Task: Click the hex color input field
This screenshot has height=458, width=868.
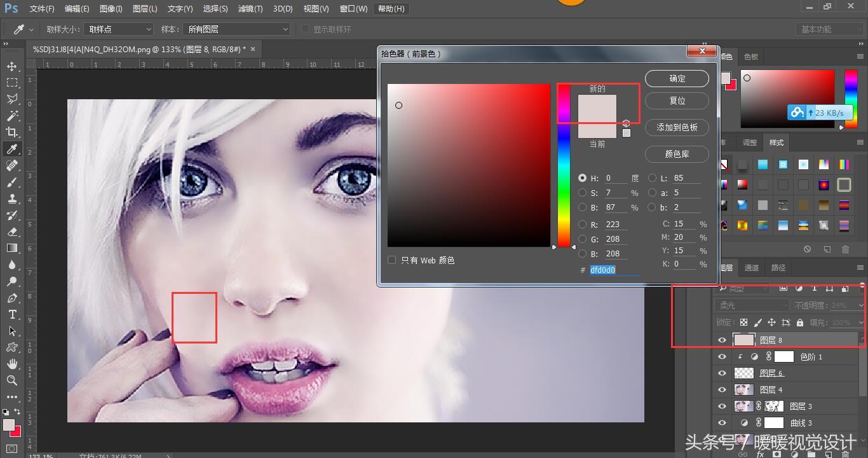Action: click(x=614, y=270)
